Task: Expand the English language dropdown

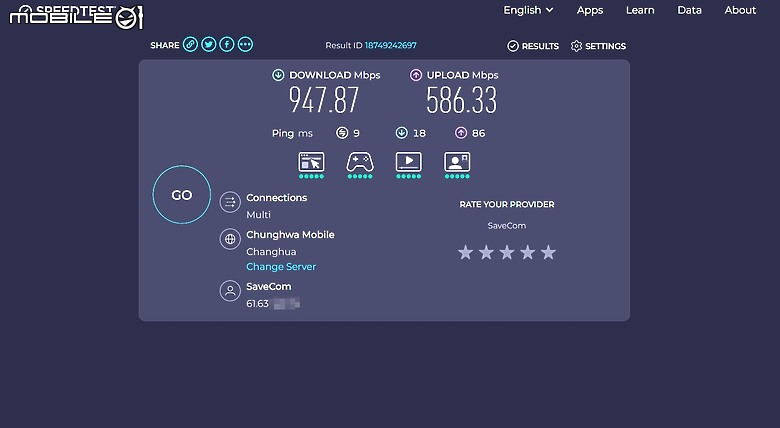Action: [x=528, y=10]
